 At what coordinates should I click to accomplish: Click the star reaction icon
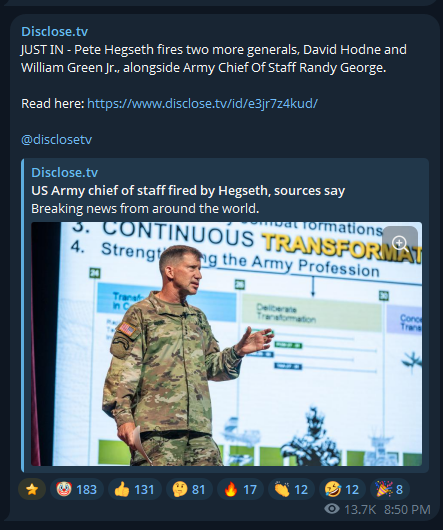[x=32, y=489]
